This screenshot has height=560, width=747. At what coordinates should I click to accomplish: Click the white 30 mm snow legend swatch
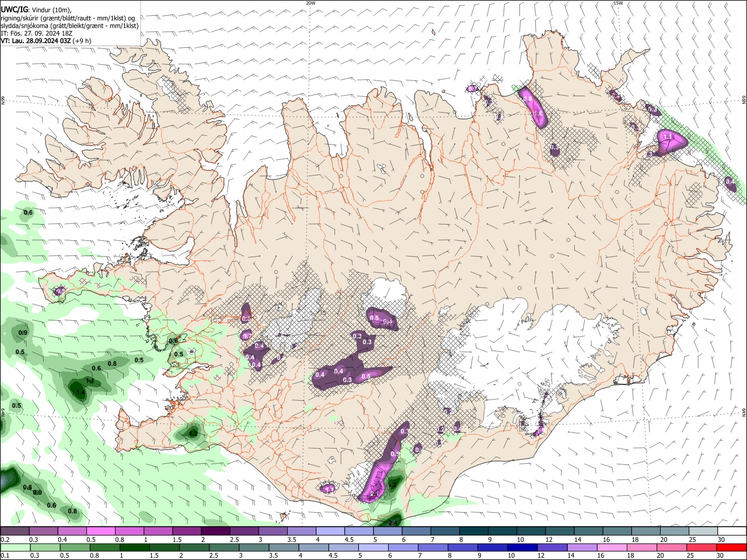[x=732, y=531]
